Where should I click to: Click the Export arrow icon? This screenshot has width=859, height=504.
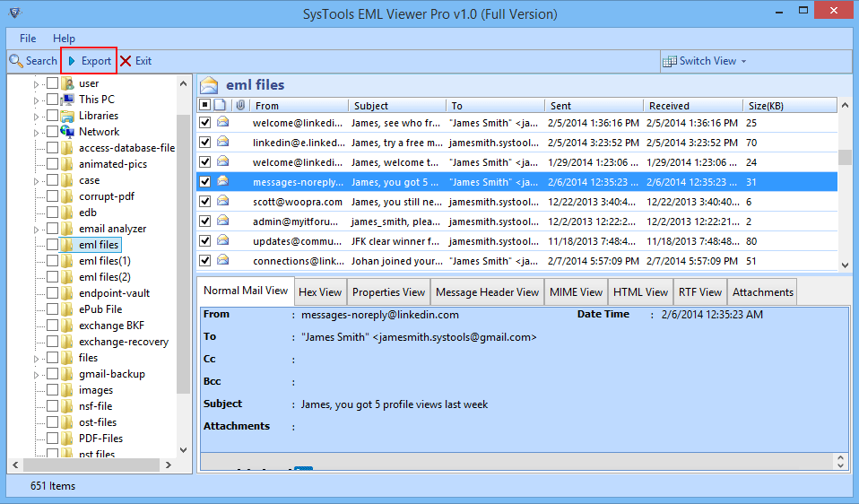[72, 61]
